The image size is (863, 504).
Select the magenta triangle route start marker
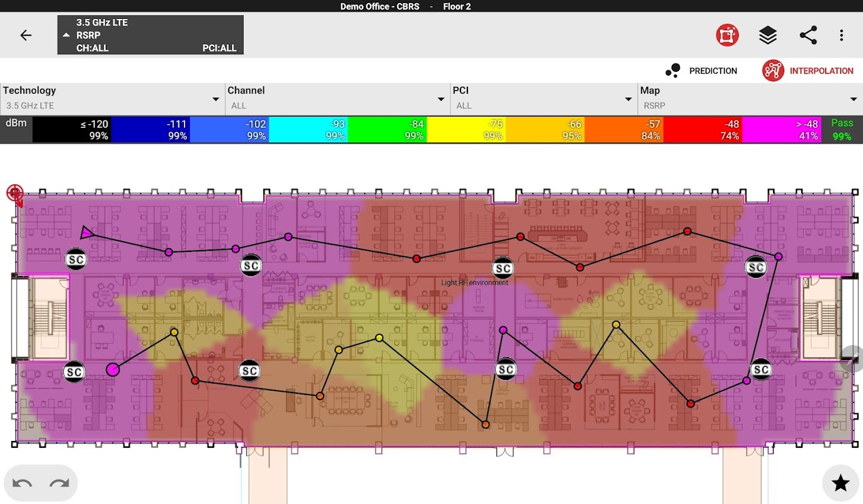tap(87, 233)
